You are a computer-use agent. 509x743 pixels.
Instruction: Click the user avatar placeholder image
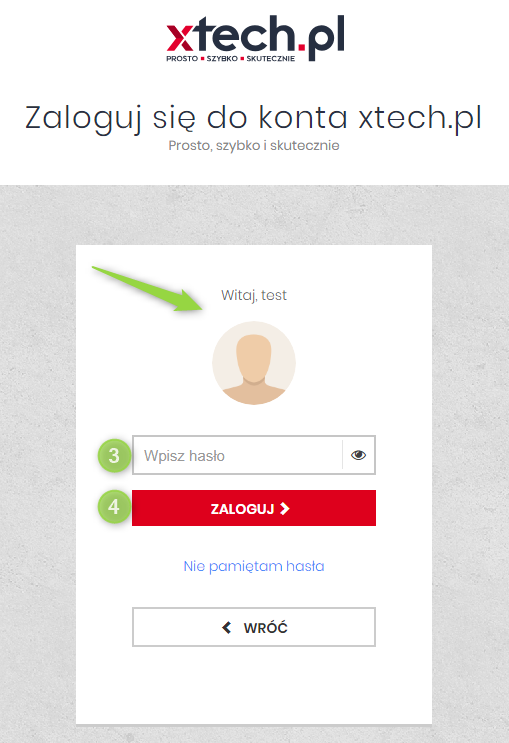coord(254,363)
